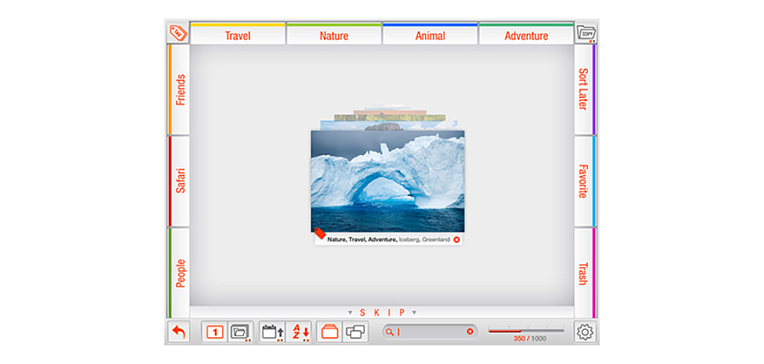The image size is (764, 364).
Task: Send photo to Trash category
Action: [x=584, y=273]
